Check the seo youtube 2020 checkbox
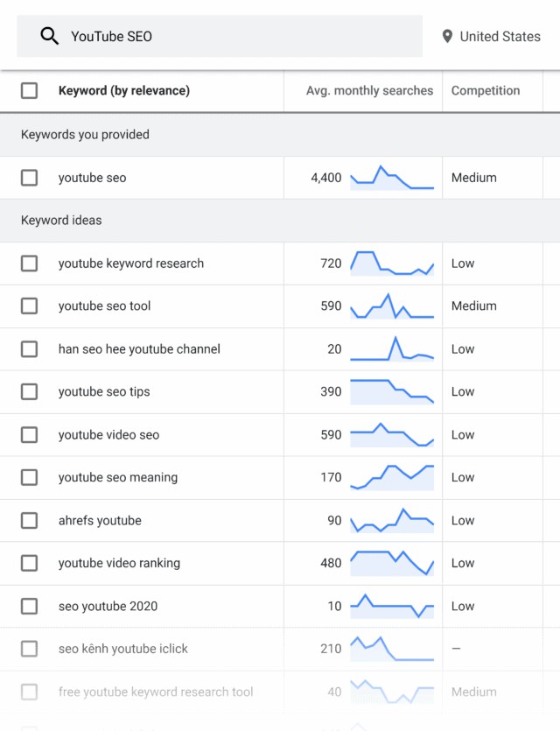This screenshot has width=560, height=731. point(30,606)
